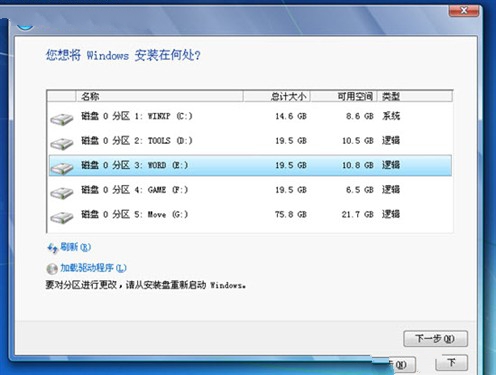Viewport: 496px width, 375px height.
Task: Click the 8.6 GB free space cell
Action: click(x=359, y=116)
